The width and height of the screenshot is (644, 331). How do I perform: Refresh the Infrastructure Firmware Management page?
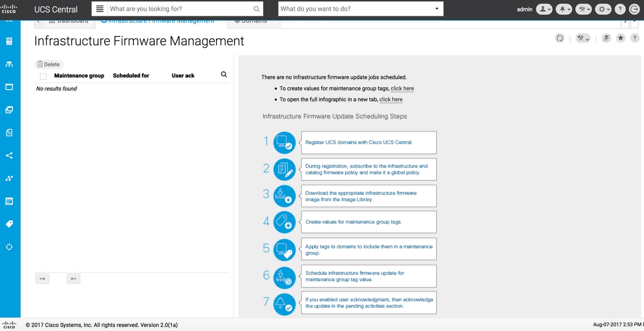[560, 38]
